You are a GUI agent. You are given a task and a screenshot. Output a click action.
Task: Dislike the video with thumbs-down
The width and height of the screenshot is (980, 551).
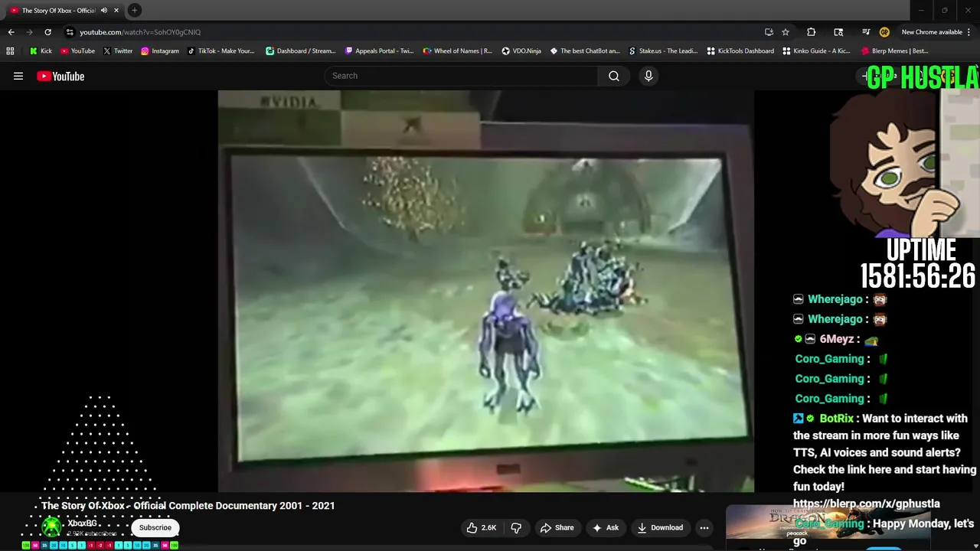click(x=516, y=527)
